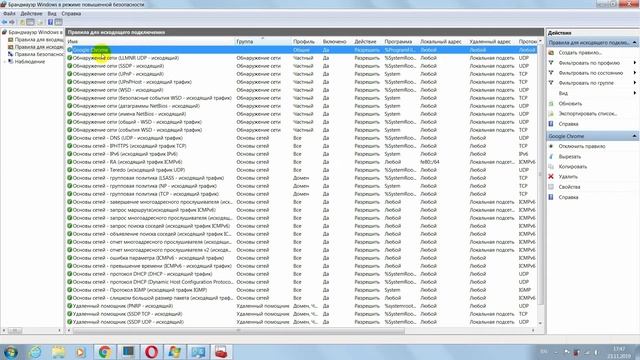Open the Справка menu

71,13
